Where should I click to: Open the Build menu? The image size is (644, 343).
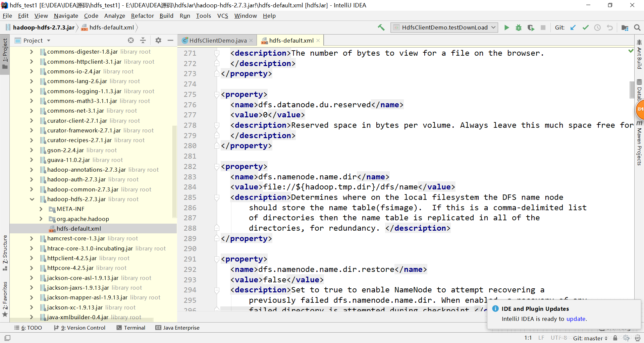coord(166,16)
